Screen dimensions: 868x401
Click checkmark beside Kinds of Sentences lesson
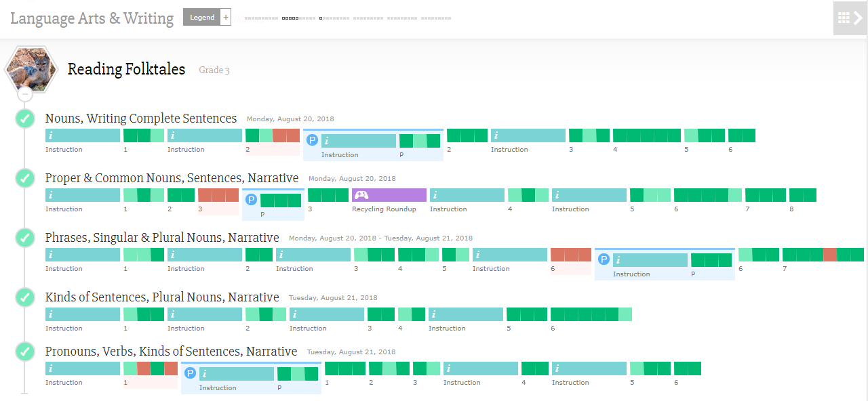(x=25, y=297)
